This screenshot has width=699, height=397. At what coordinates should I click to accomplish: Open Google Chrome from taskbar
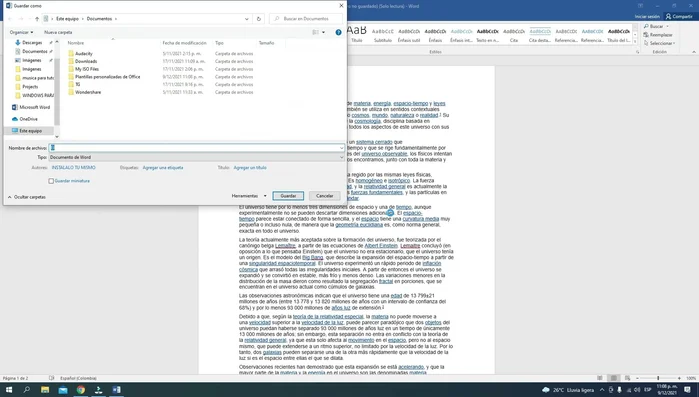coord(81,390)
